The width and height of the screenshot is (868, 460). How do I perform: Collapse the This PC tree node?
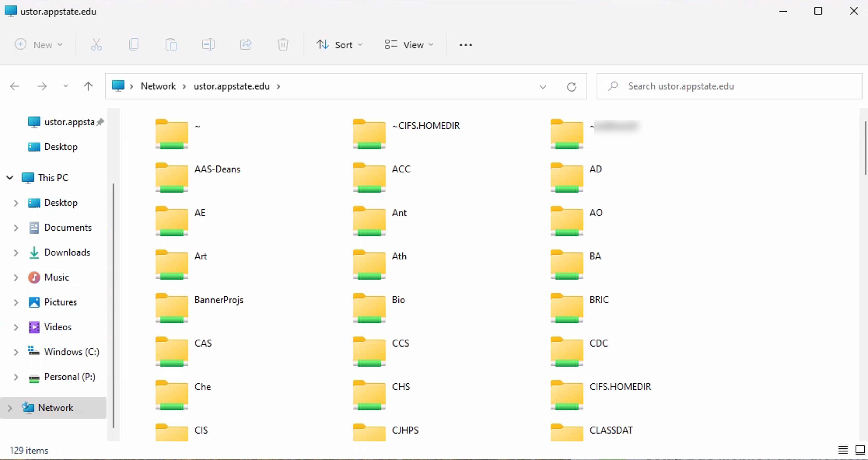click(10, 177)
